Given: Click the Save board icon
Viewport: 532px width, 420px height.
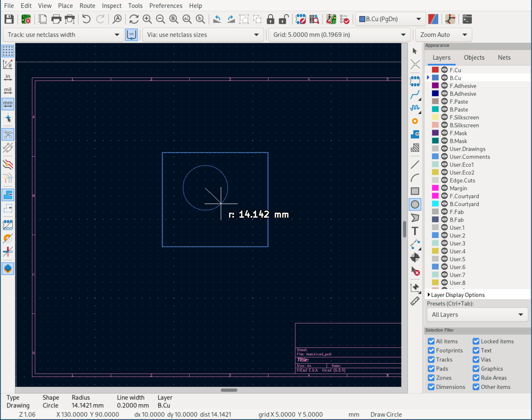Looking at the screenshot, I should point(9,19).
